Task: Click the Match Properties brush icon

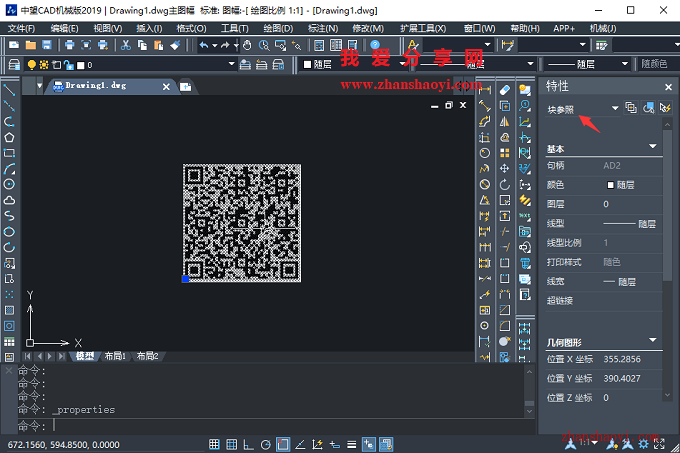Action: [175, 45]
